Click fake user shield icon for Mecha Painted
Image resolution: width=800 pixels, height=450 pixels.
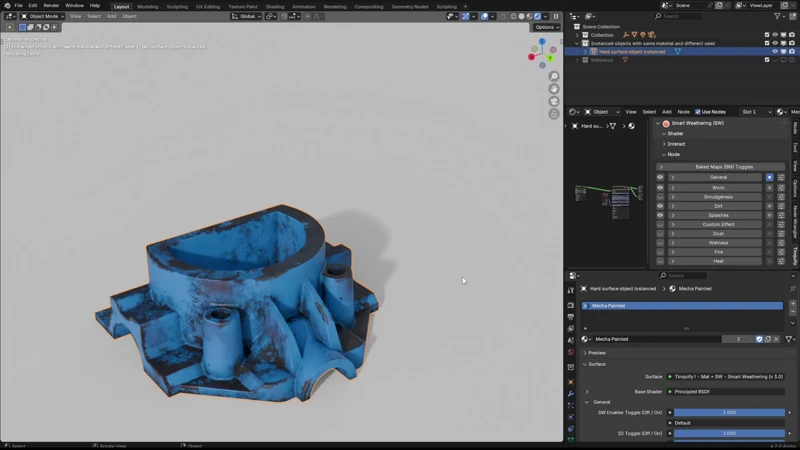(759, 339)
